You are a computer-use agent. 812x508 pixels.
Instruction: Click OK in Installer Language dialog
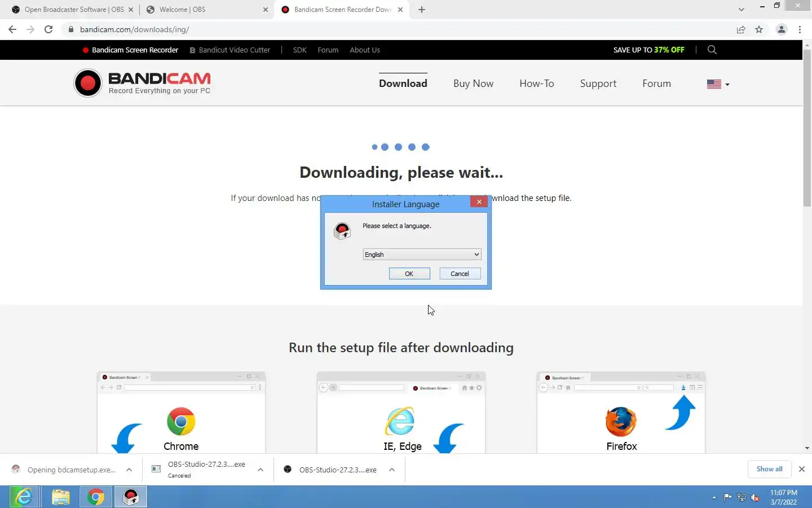409,274
